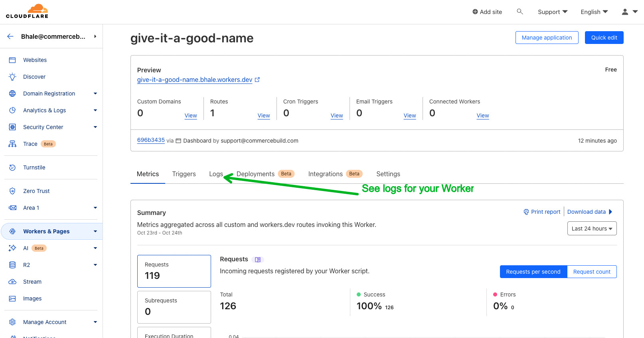Click the external link icon beside preview URL

[x=257, y=80]
